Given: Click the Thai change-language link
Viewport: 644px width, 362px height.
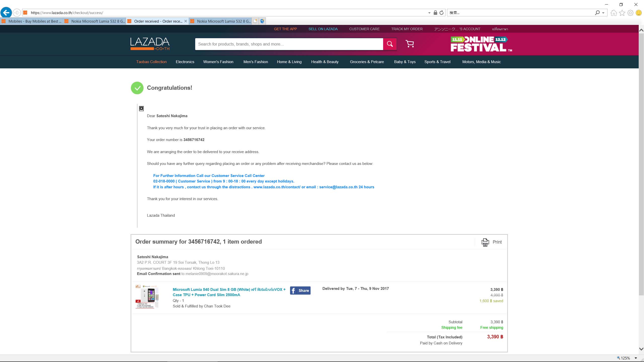Looking at the screenshot, I should 500,29.
